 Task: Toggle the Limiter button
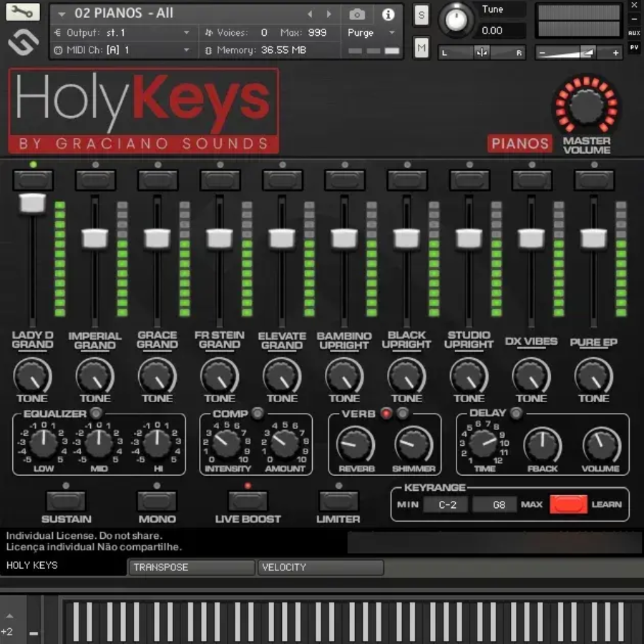[339, 501]
